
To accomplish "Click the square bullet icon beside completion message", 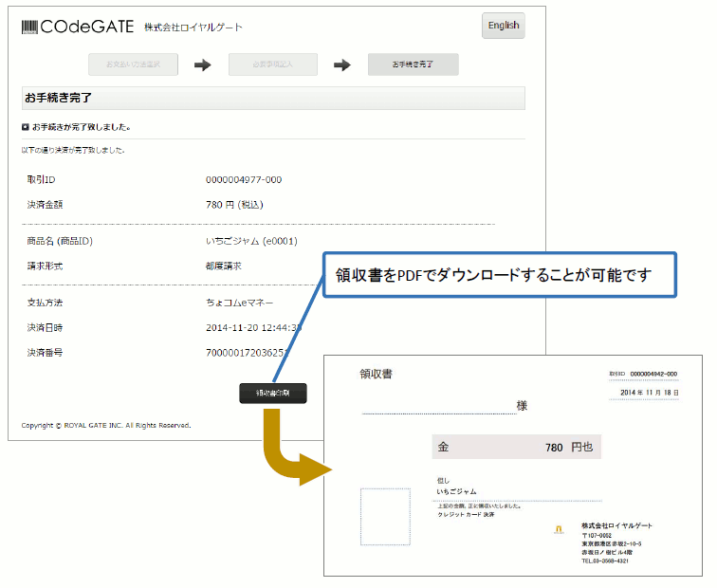I will click(26, 126).
